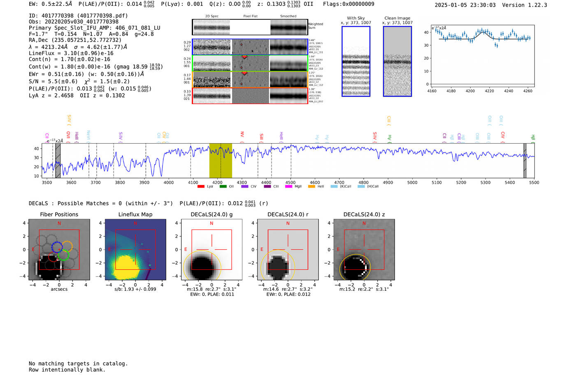576x392 pixels.
Task: Click the 'Smoothed' column header
Action: [x=288, y=16]
